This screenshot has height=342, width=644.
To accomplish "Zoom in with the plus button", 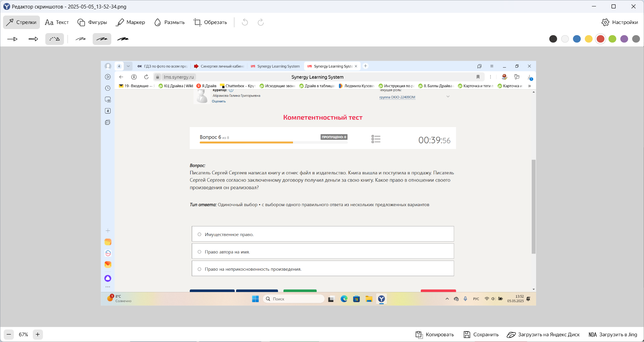I will [38, 335].
